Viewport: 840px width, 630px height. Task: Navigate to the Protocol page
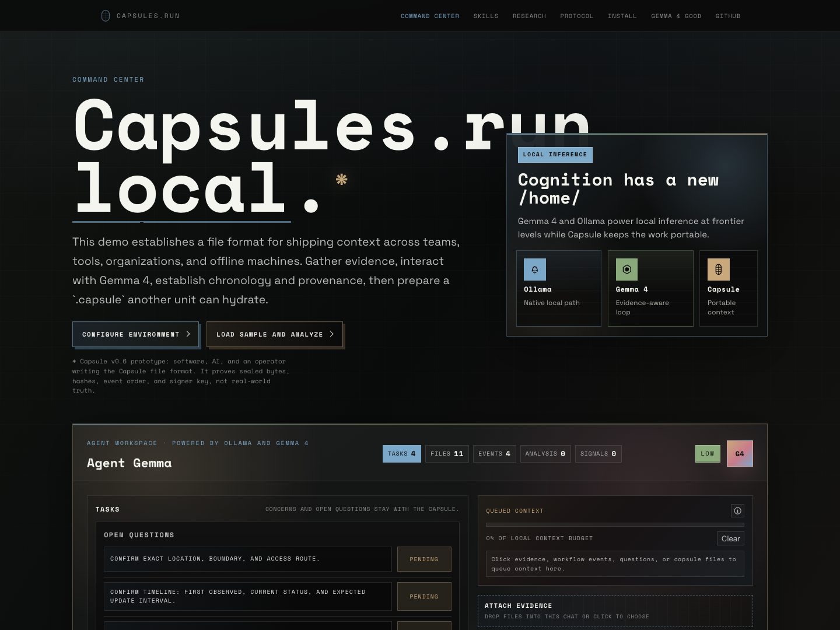point(577,16)
